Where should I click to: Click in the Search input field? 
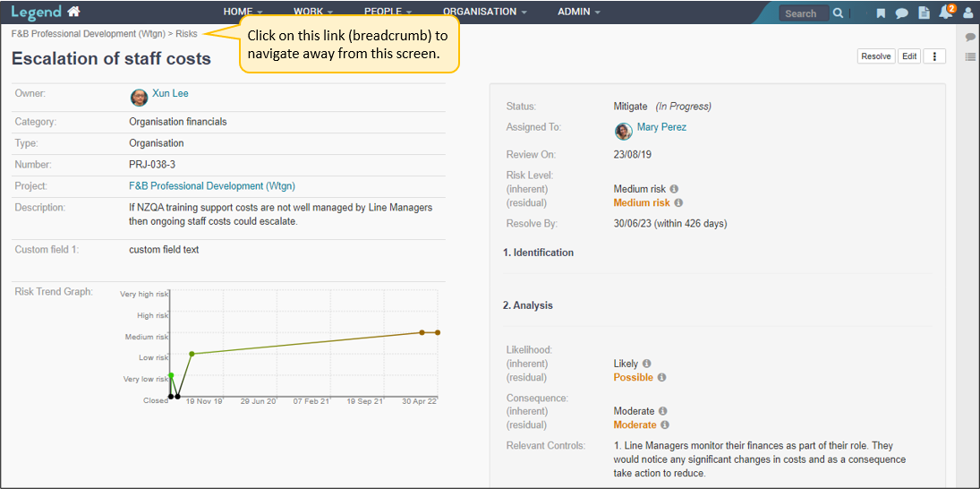805,13
